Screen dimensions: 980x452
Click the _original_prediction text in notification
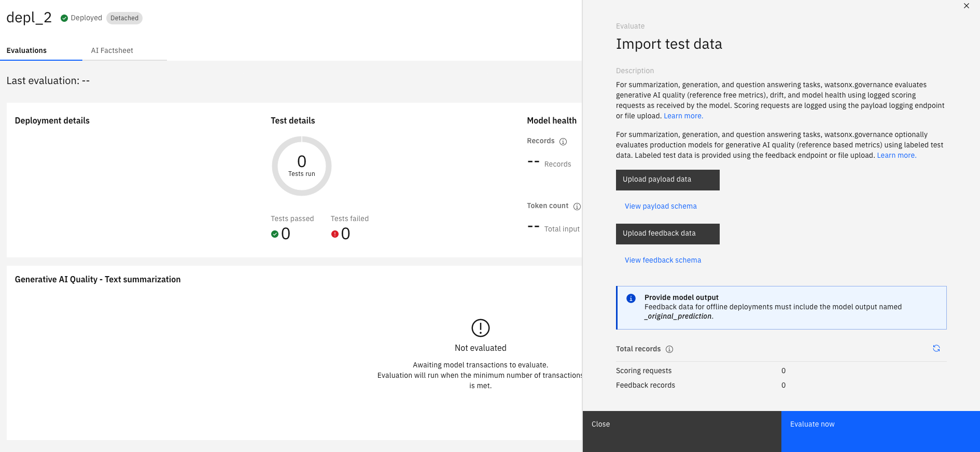[678, 316]
